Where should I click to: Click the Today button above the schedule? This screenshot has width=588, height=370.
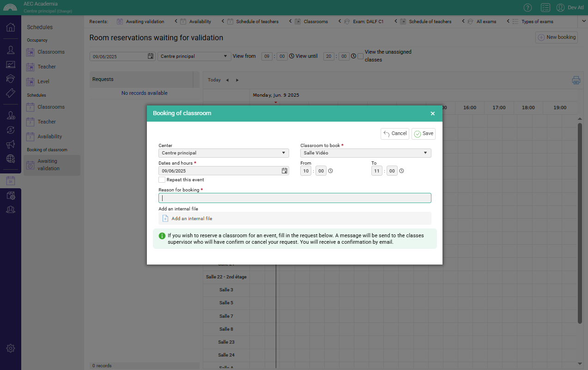tap(214, 80)
